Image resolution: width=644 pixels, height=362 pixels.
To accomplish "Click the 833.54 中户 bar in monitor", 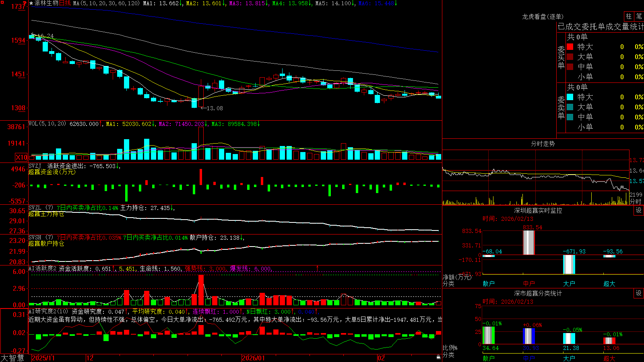I will pyautogui.click(x=529, y=243).
